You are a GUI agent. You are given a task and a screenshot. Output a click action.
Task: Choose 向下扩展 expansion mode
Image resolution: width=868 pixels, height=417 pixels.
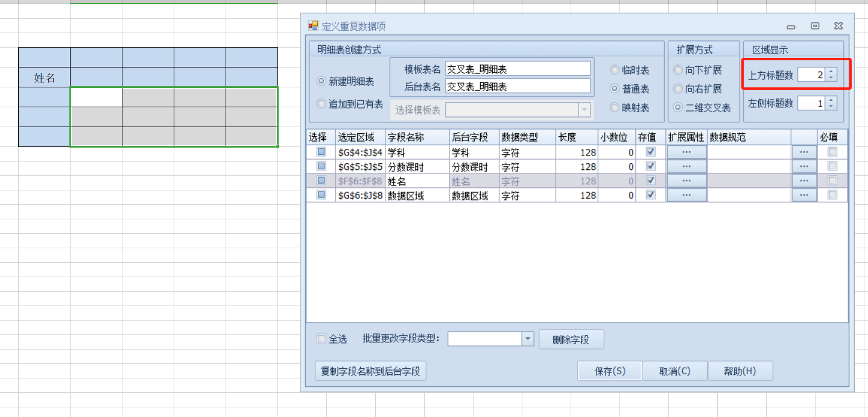[679, 70]
